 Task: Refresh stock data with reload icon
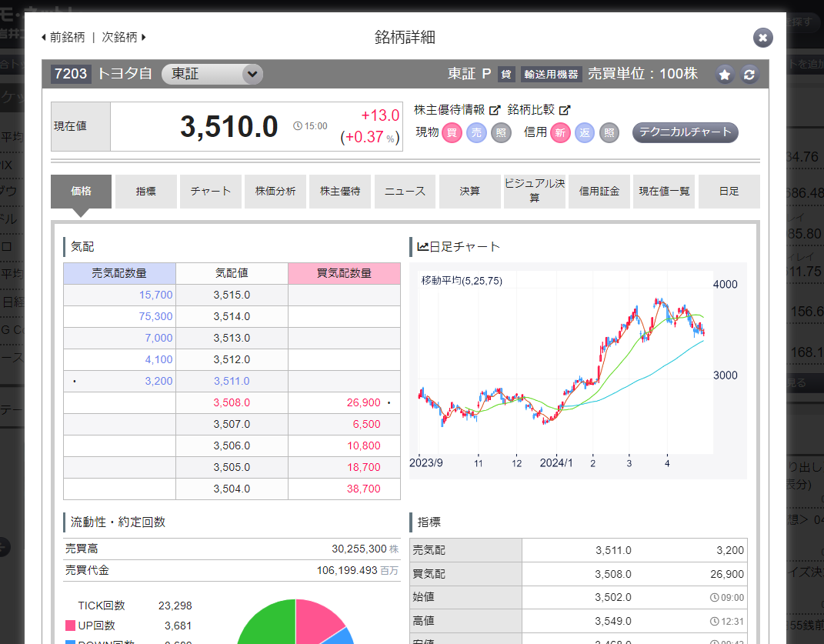click(749, 74)
